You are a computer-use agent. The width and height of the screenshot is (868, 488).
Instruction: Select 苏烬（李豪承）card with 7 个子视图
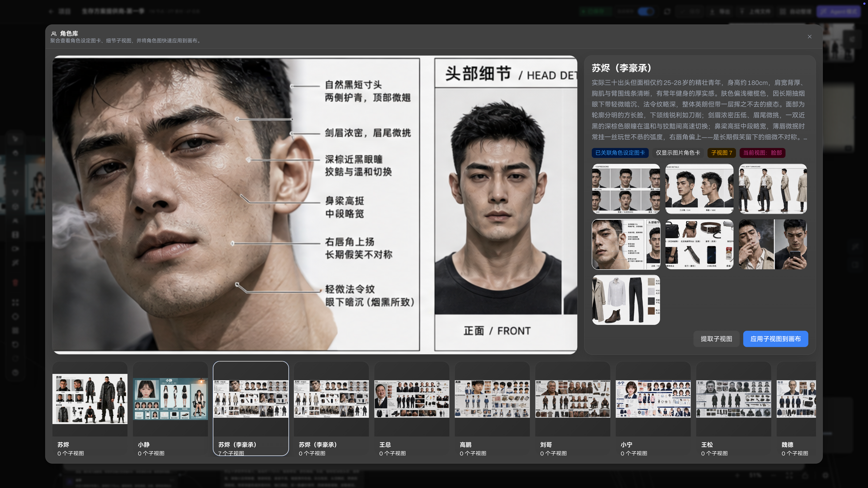click(251, 408)
